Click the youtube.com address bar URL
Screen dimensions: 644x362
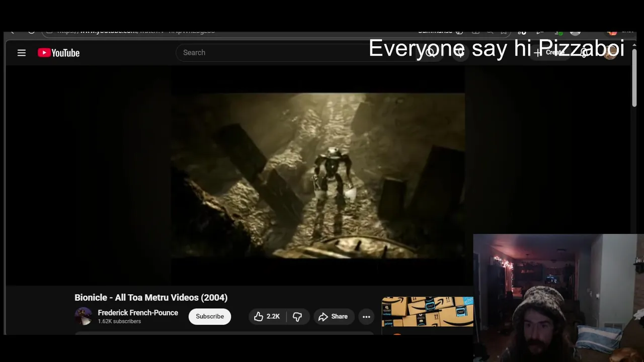[x=136, y=31]
